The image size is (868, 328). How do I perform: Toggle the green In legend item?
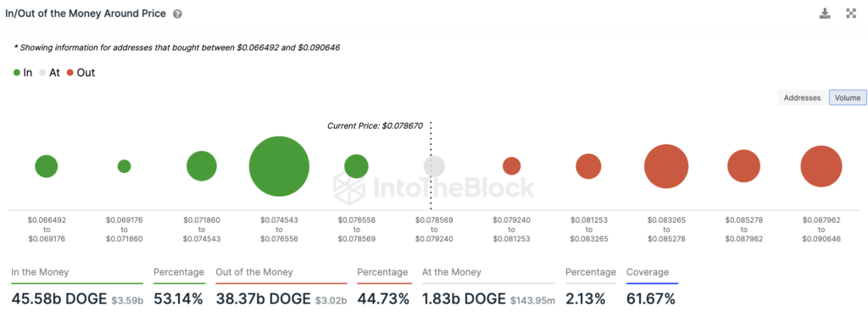click(x=23, y=72)
